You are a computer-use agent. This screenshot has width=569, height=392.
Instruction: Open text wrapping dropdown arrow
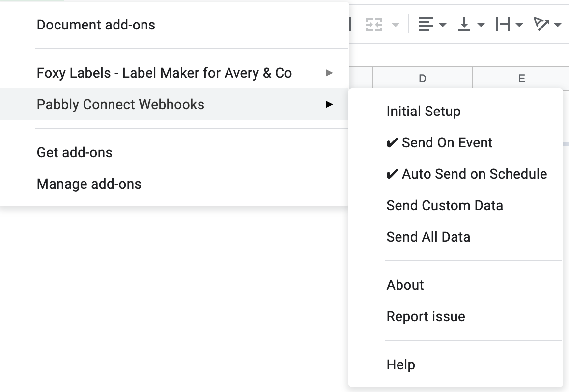coord(519,25)
